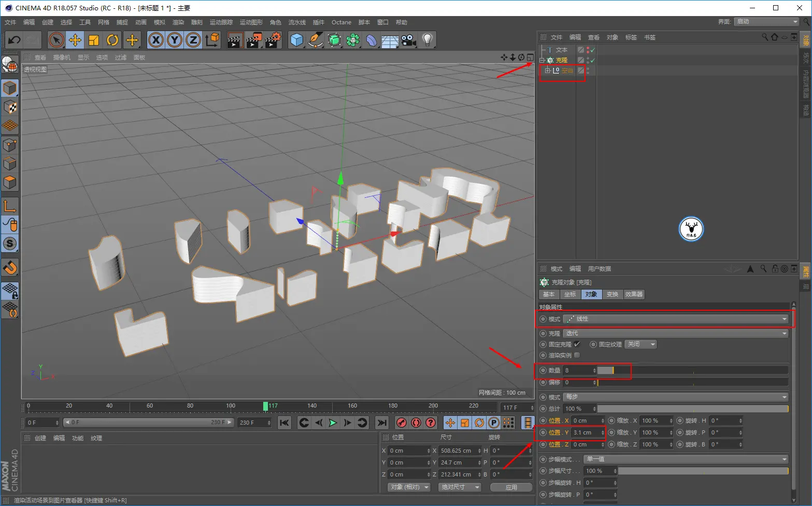The image size is (812, 506).
Task: Open the Octane menu
Action: pos(341,22)
